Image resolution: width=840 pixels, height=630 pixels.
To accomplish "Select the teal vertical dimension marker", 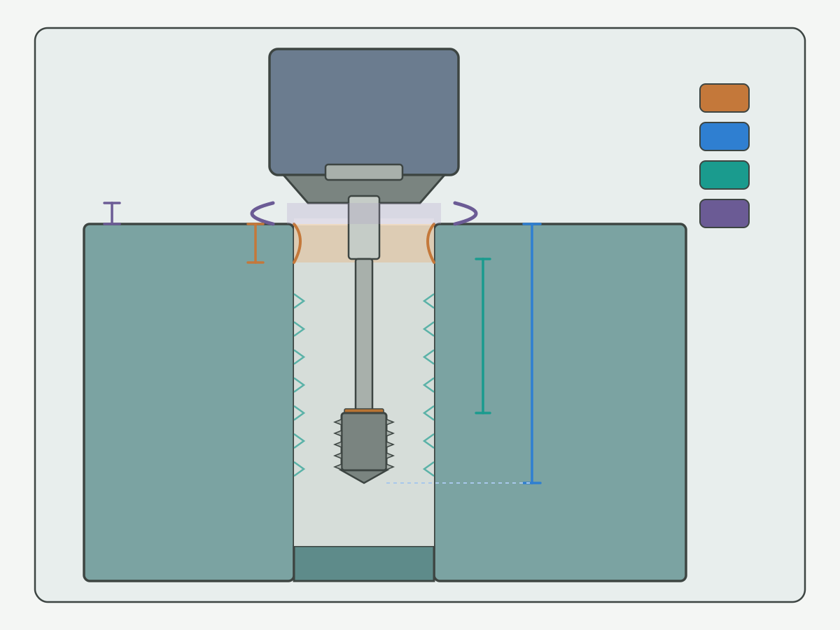I will [483, 336].
